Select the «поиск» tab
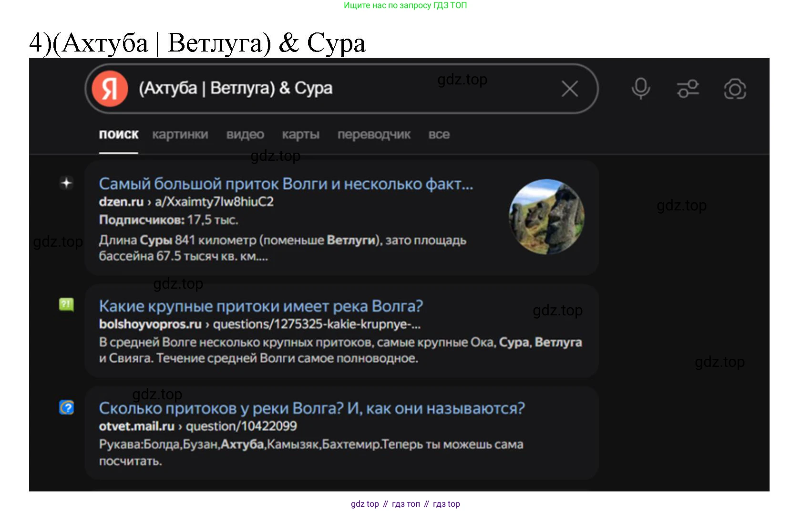The image size is (812, 511). 119,135
